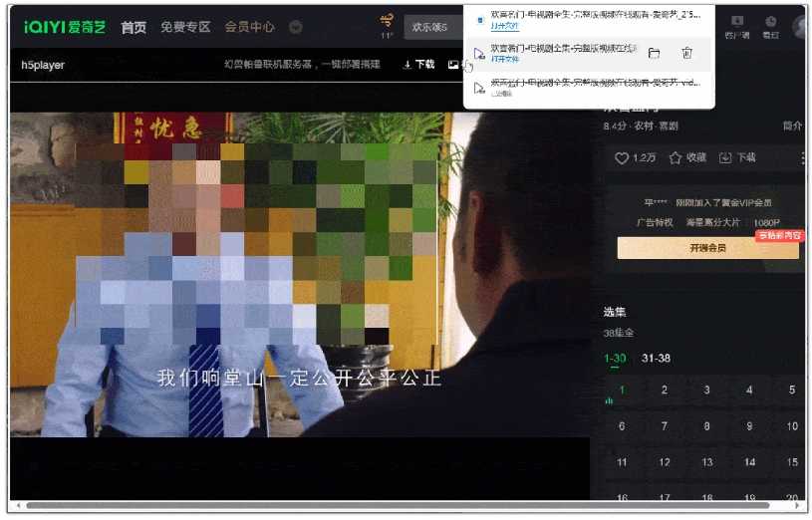
Task: Play episode 5
Action: coord(792,390)
